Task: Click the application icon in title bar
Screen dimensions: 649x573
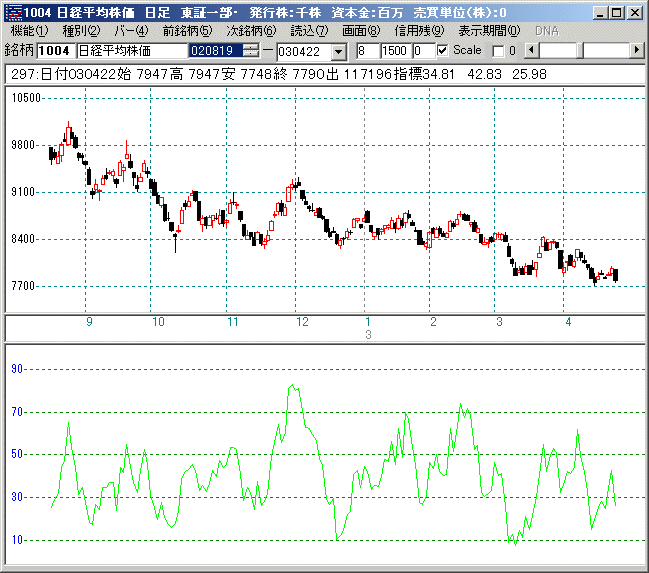Action: point(15,12)
